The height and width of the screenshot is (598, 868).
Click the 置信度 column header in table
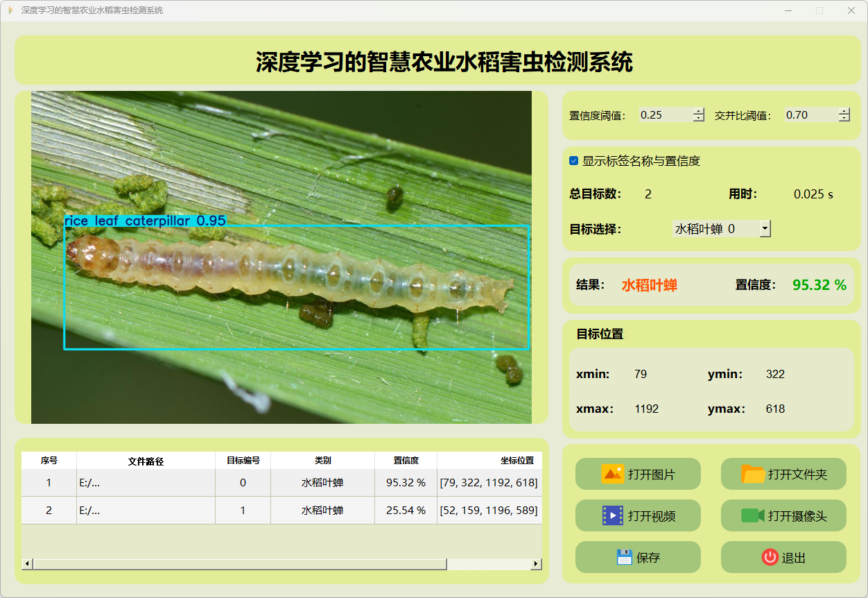[x=406, y=461]
